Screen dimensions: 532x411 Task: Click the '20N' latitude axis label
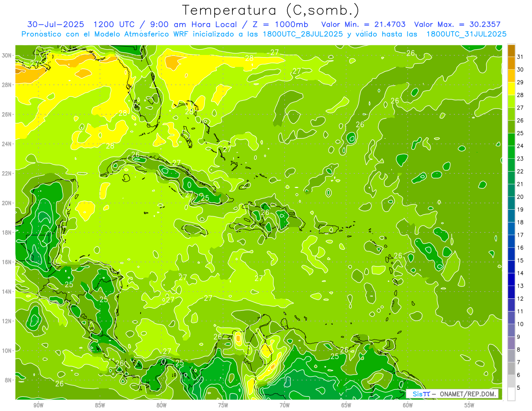pos(8,203)
